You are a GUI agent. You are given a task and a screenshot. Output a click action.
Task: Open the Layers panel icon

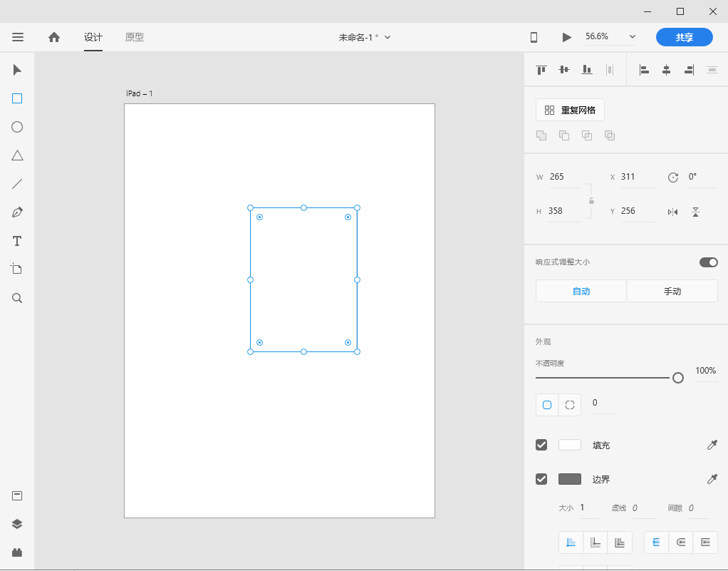(x=17, y=524)
